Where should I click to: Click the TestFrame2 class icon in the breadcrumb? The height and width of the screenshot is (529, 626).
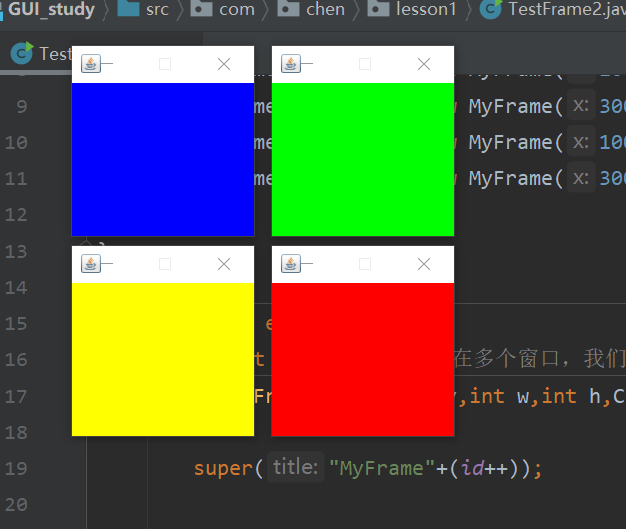coord(490,9)
